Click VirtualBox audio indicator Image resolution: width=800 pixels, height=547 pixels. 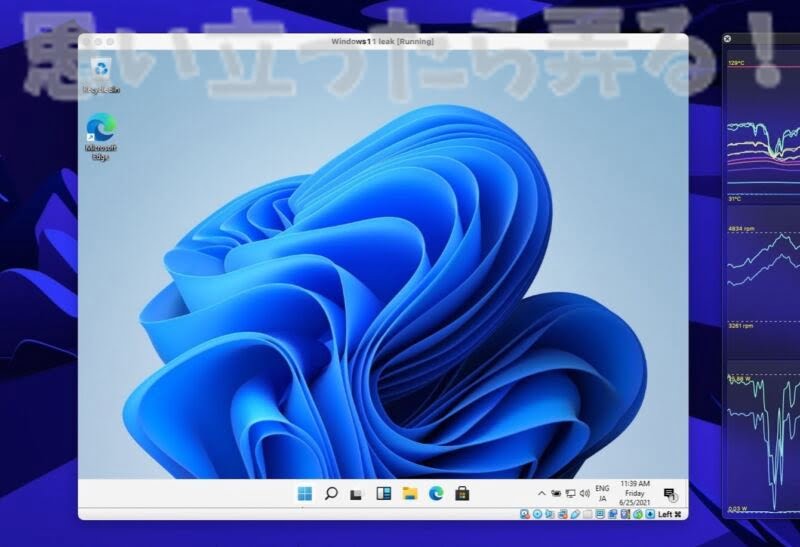[x=549, y=514]
